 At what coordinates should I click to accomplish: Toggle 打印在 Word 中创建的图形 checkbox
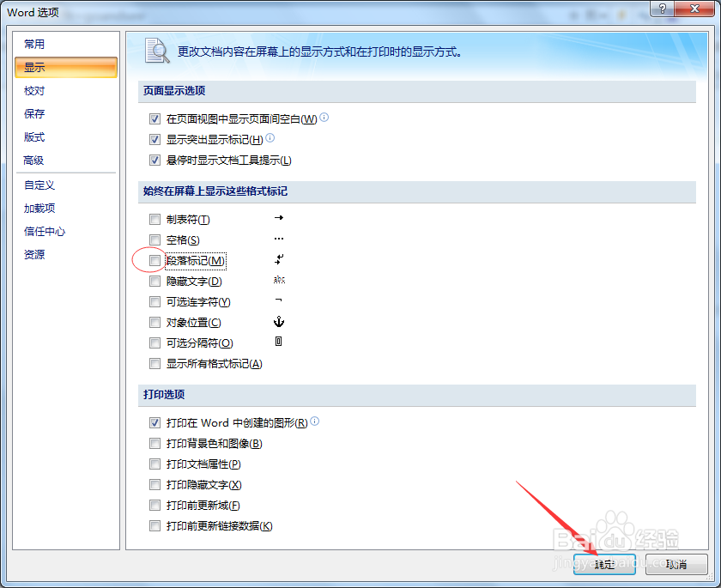click(x=155, y=422)
